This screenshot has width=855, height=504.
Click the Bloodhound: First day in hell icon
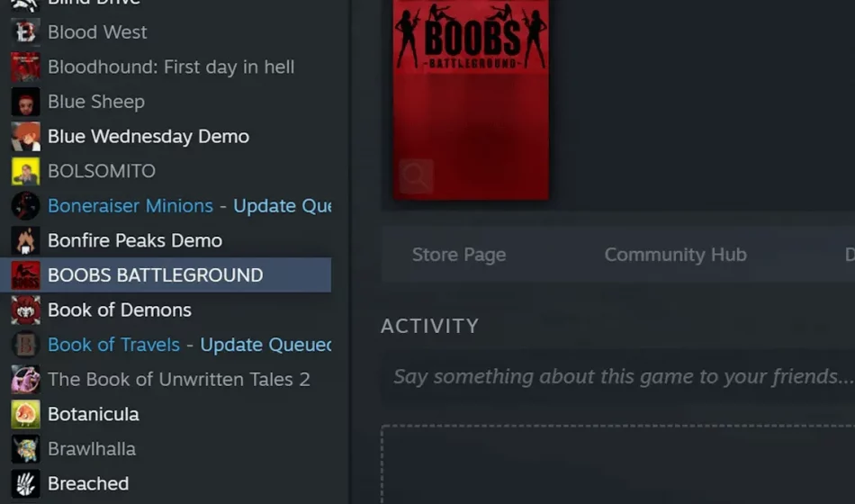25,67
